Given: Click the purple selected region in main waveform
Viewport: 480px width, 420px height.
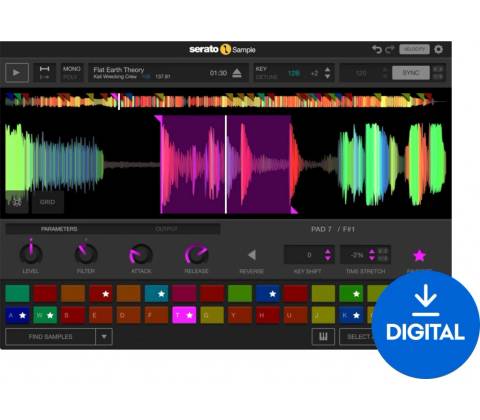Looking at the screenshot, I should 225,164.
